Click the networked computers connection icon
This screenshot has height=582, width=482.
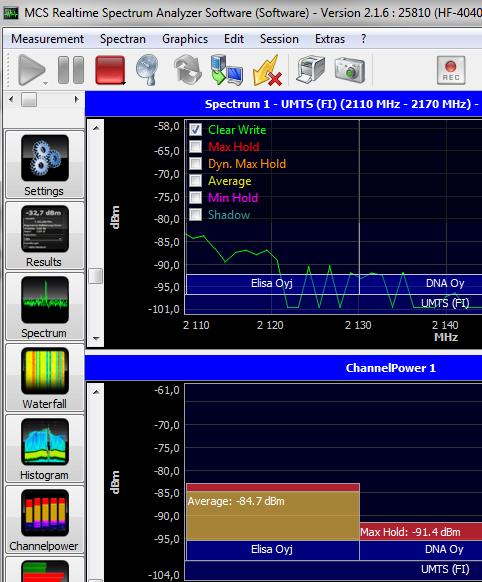(226, 70)
